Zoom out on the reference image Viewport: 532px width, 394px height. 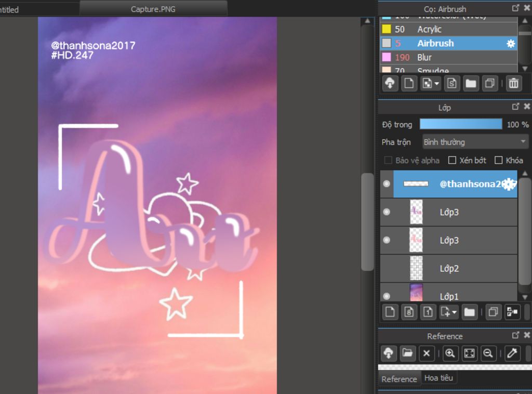click(488, 353)
